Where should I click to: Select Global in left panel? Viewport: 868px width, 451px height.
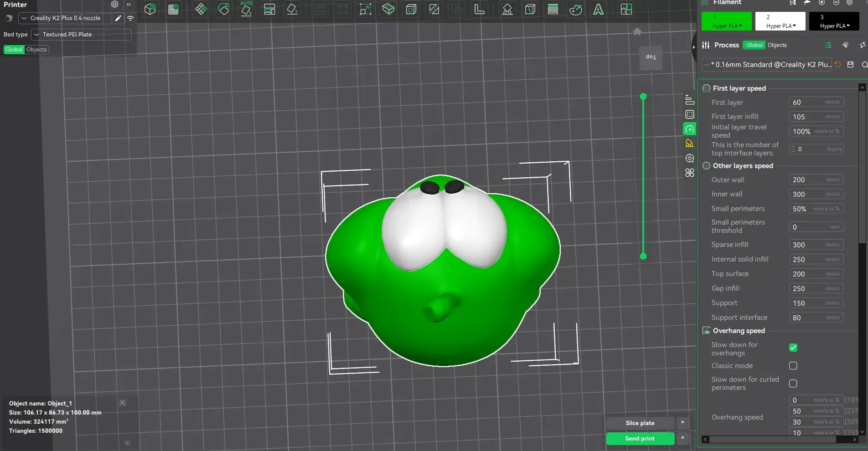click(x=14, y=50)
